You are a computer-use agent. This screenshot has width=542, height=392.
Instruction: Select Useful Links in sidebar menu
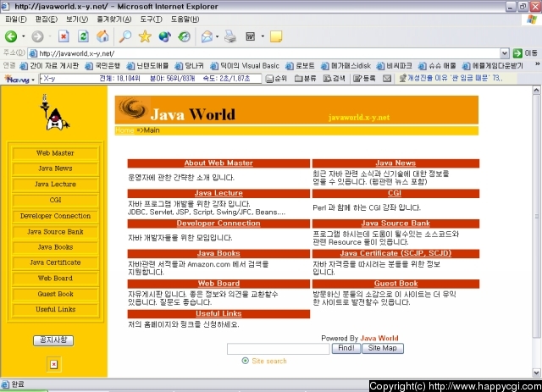(x=55, y=309)
